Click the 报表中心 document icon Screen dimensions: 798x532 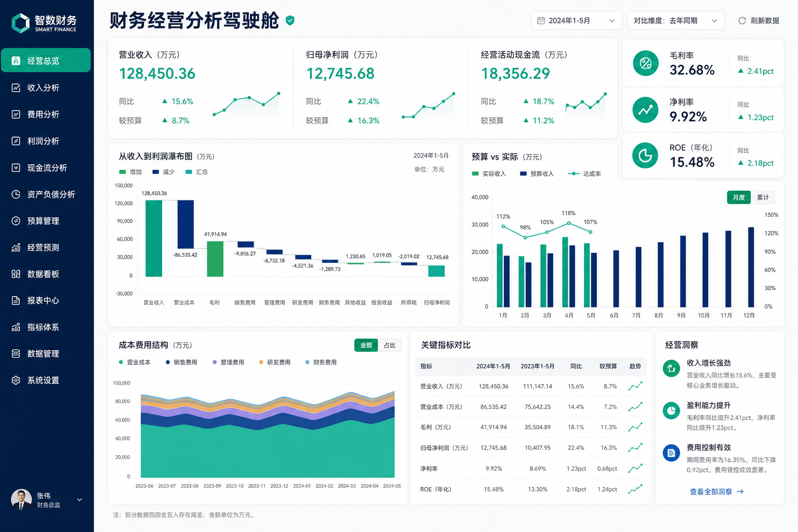16,300
